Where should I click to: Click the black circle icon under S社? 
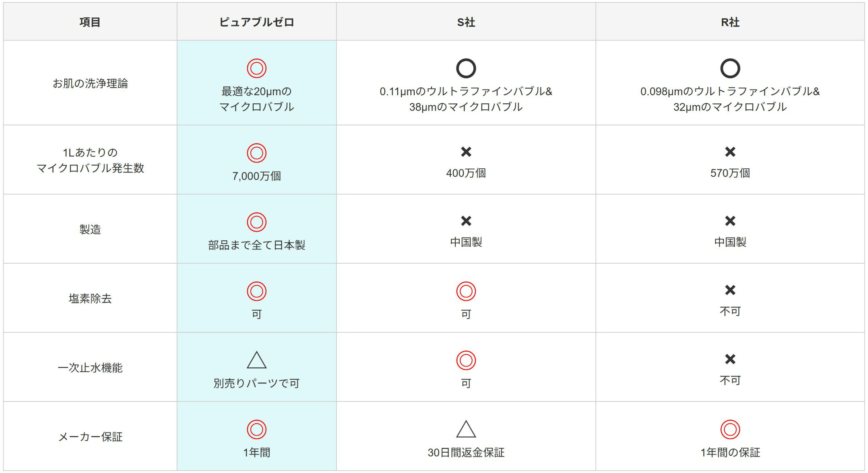pyautogui.click(x=466, y=68)
